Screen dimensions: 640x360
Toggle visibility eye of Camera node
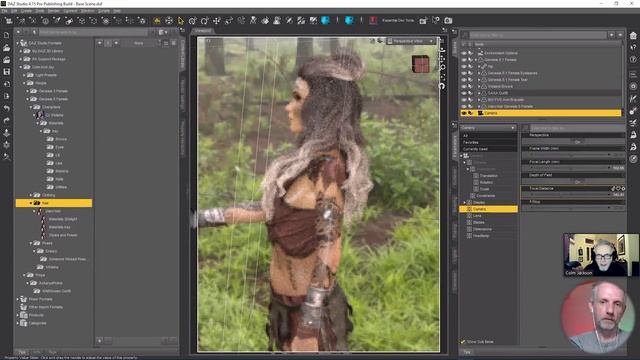[x=464, y=113]
